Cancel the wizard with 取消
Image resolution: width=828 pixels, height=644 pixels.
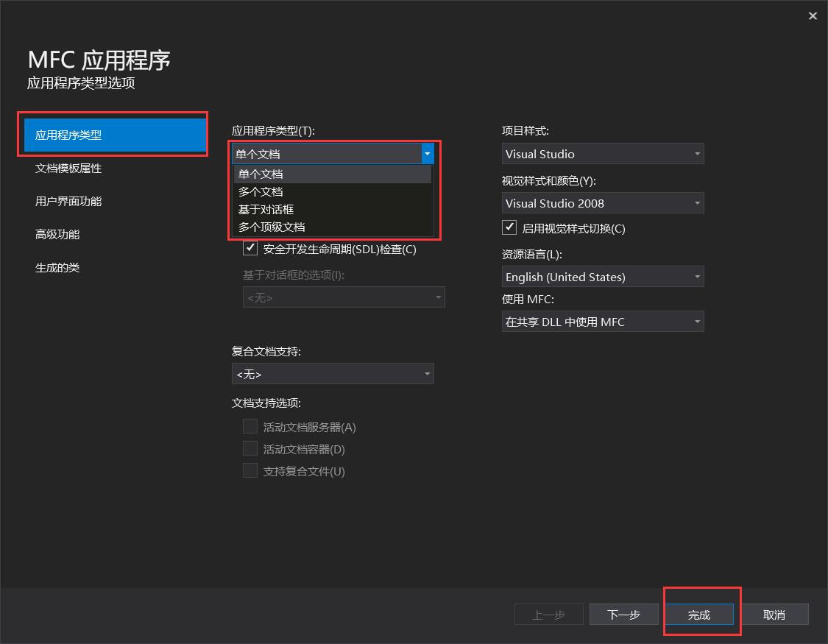pyautogui.click(x=774, y=614)
